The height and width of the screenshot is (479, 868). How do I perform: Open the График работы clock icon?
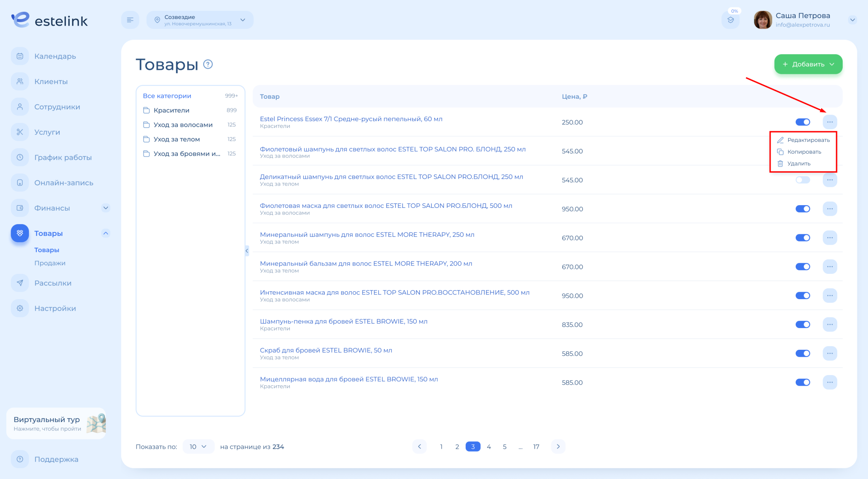click(20, 157)
